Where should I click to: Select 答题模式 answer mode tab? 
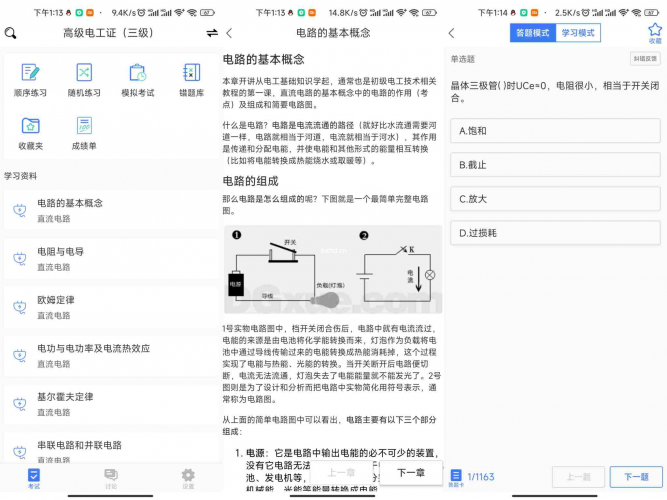click(533, 33)
